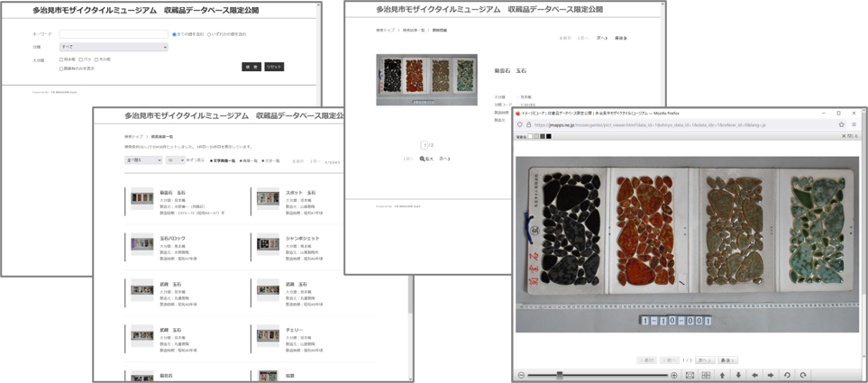The image size is (868, 383).
Task: Check the '見本板' category checkbox
Action: [61, 59]
